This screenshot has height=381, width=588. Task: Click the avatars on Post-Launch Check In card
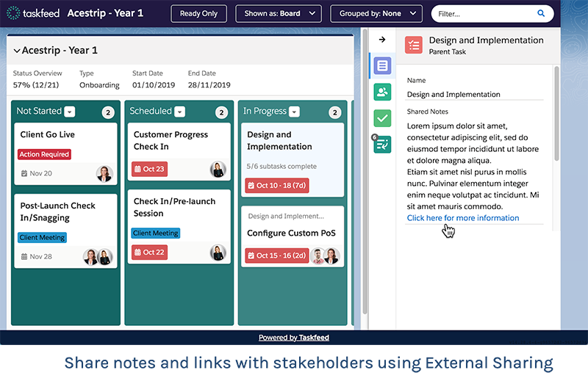(x=98, y=257)
